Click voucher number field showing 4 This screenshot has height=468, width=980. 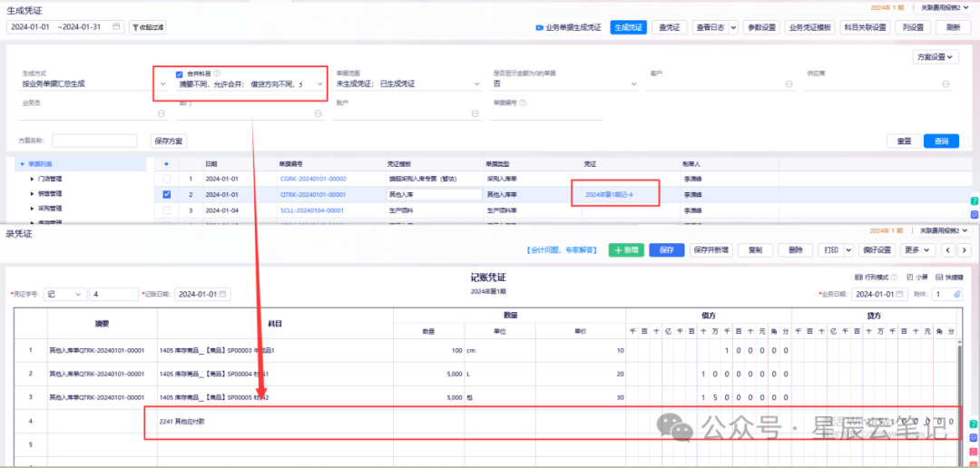(x=113, y=294)
